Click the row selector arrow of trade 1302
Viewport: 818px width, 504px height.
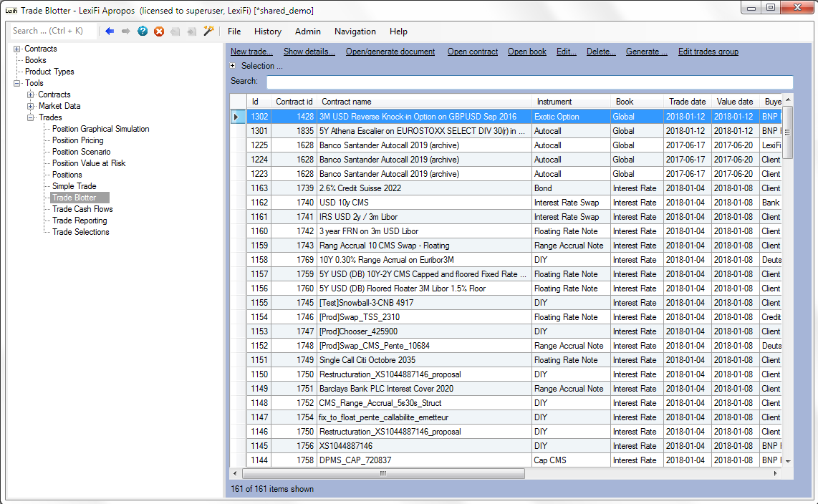[236, 117]
